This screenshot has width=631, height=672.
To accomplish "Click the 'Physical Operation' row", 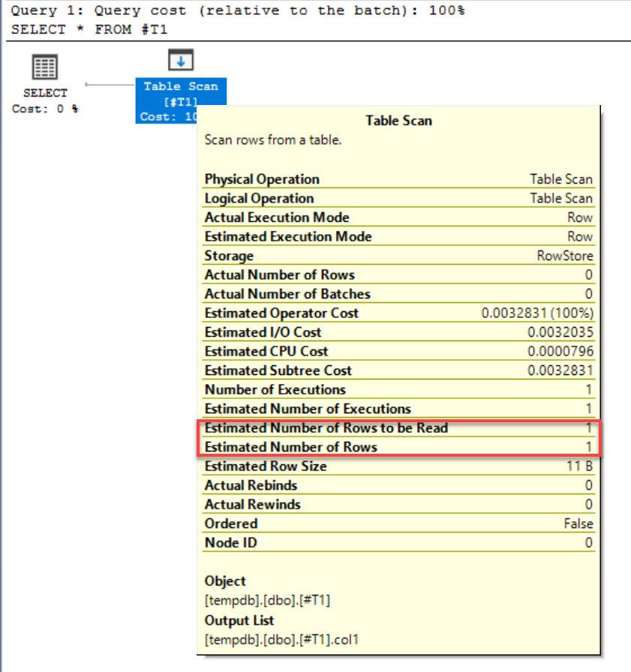I will click(x=398, y=179).
